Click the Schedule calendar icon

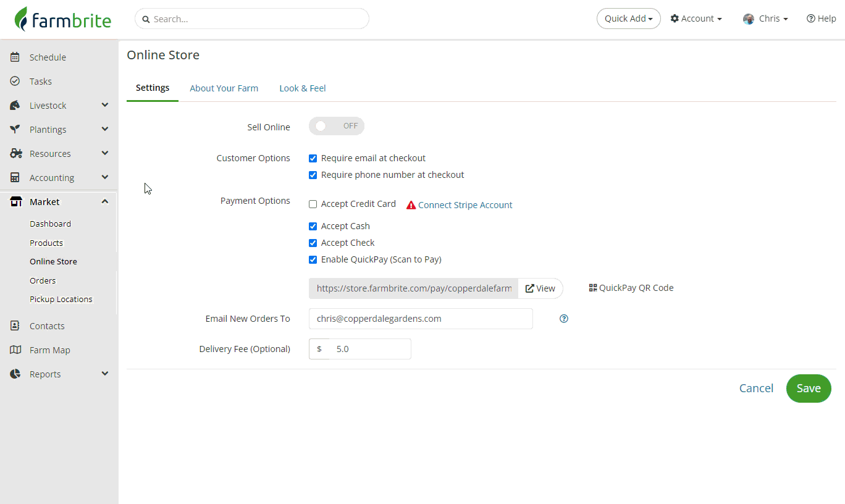pyautogui.click(x=15, y=57)
